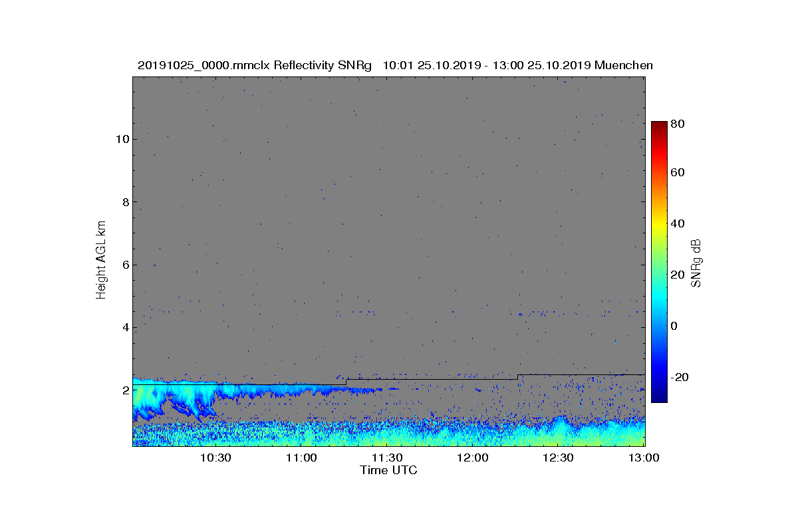The image size is (798, 532).
Task: Click the height tick label 2
Action: (125, 390)
